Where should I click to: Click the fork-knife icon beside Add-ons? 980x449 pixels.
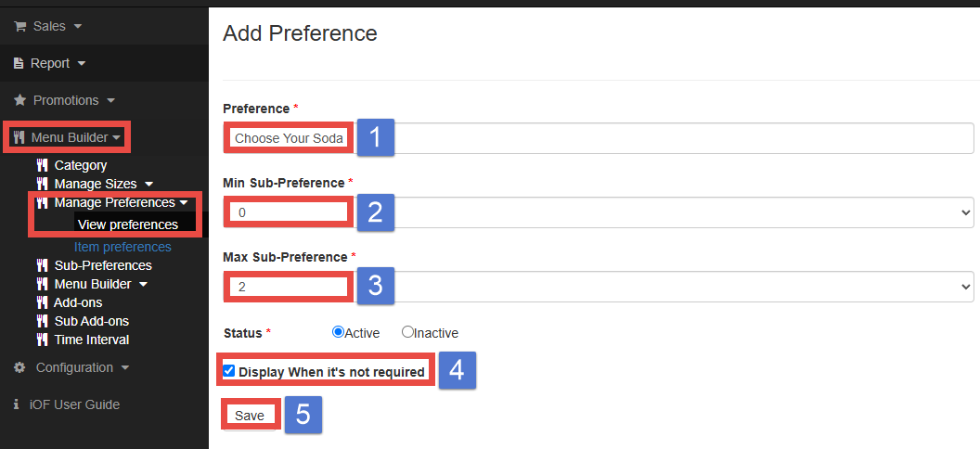42,302
